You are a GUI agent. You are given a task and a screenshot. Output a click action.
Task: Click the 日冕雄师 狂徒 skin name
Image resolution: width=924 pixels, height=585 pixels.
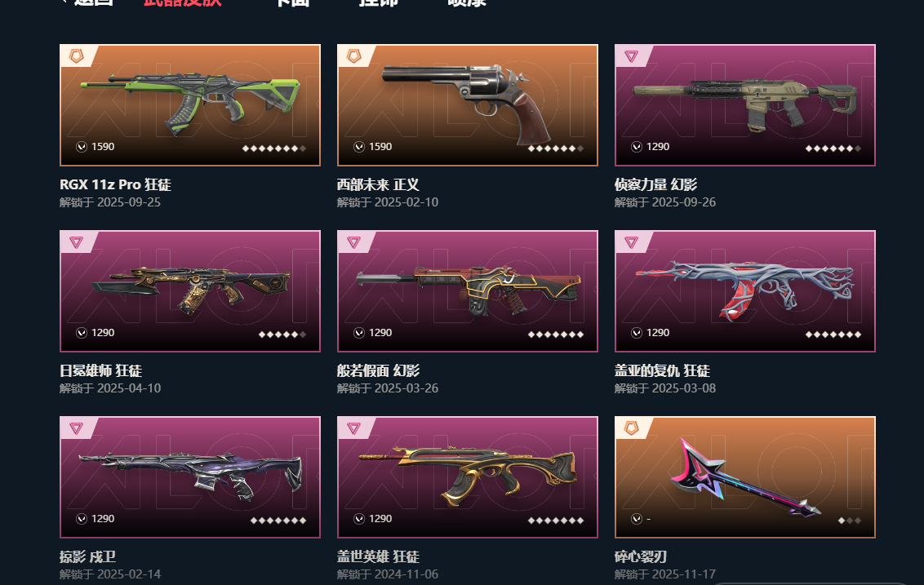click(100, 370)
